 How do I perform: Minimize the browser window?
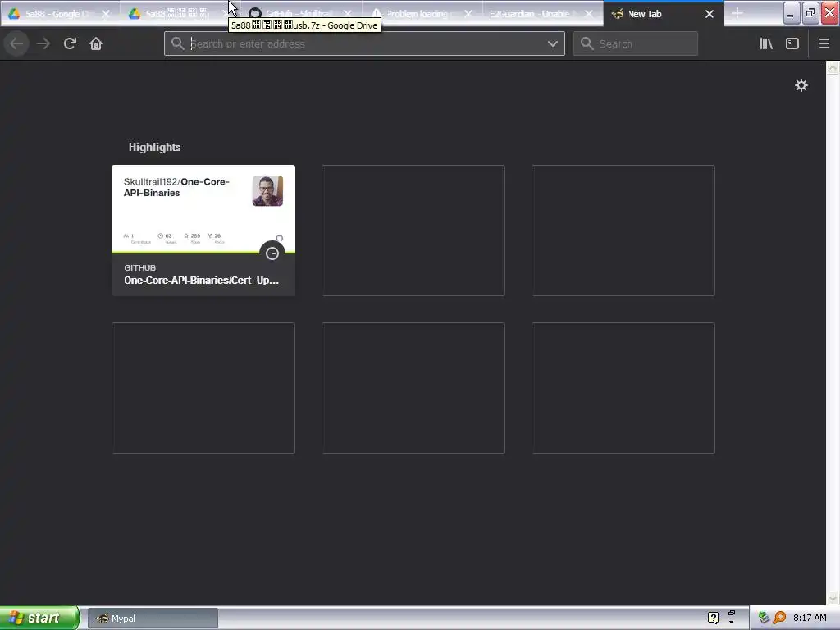792,13
